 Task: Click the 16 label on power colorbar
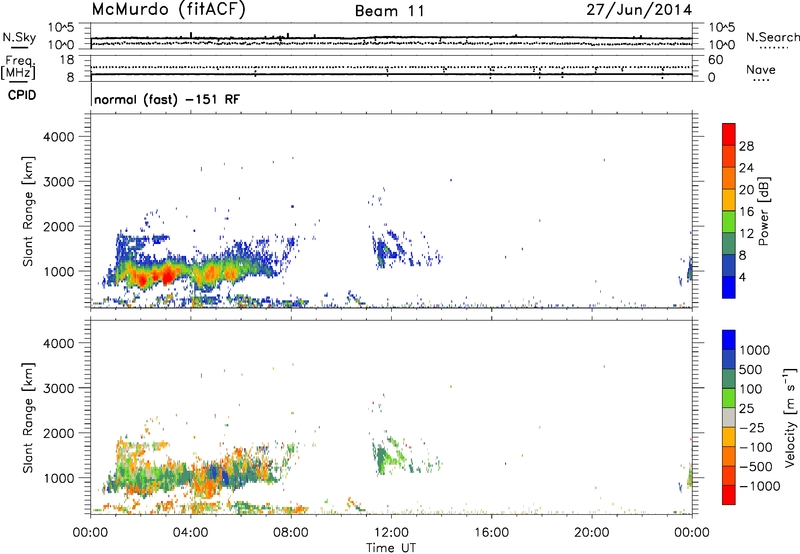(x=746, y=212)
